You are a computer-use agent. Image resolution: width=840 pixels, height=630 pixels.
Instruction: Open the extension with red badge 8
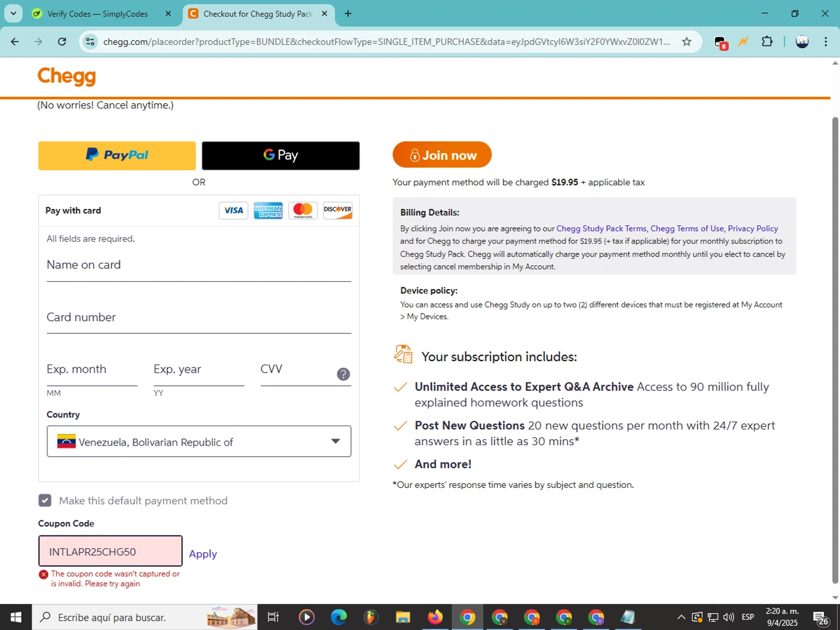coord(721,42)
